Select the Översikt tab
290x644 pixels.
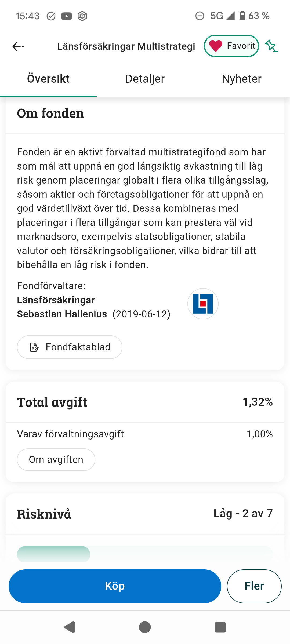[x=48, y=79]
